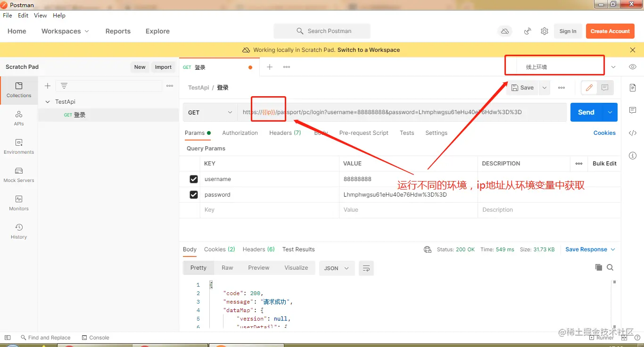Viewport: 644px width, 347px height.
Task: Click the plus icon to create a collection
Action: coord(48,86)
